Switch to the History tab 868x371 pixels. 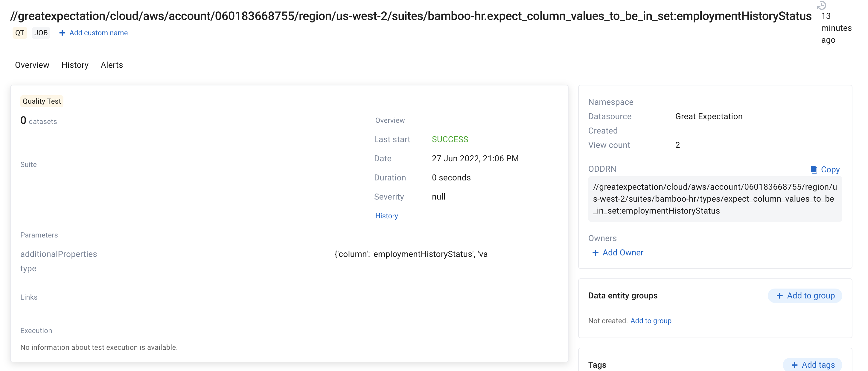(x=75, y=65)
